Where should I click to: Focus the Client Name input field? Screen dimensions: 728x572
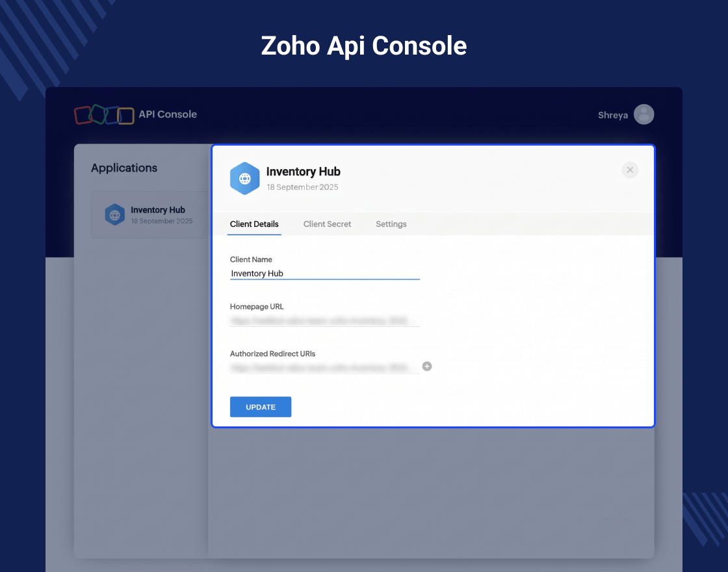coord(324,274)
